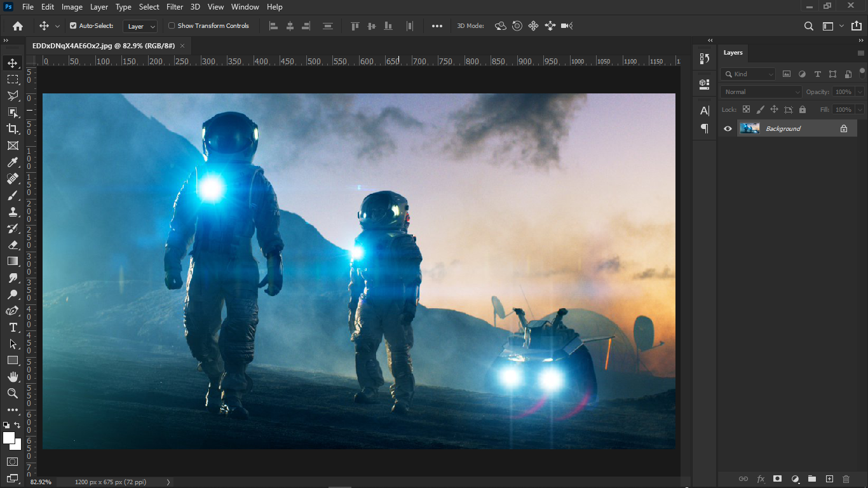Select the Crop tool
Viewport: 868px width, 488px height.
13,129
